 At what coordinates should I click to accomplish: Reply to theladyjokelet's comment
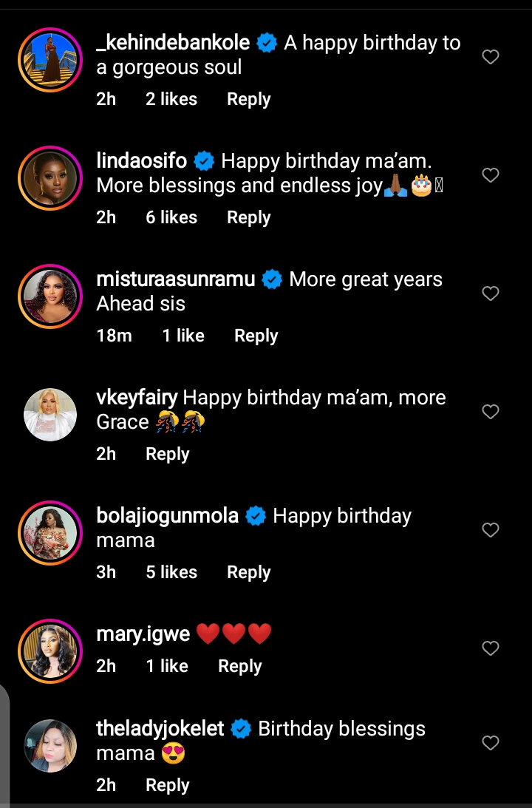click(x=167, y=785)
